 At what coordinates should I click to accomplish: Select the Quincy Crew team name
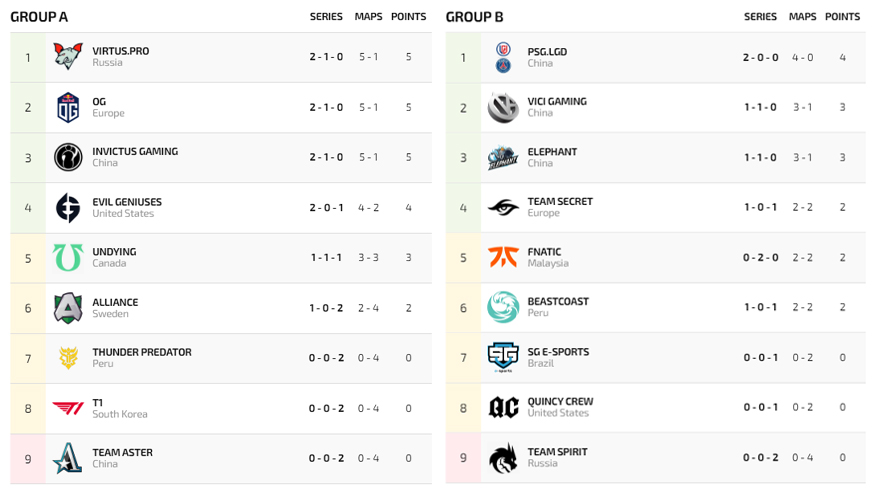coord(560,402)
